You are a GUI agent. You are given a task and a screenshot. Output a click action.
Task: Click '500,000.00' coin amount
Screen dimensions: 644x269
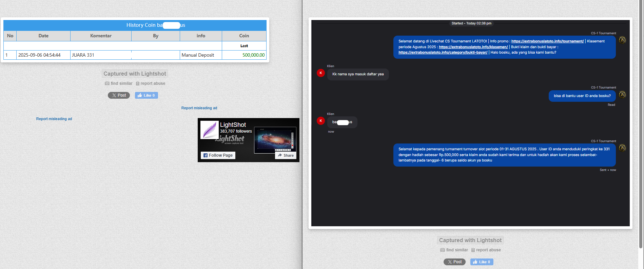point(253,55)
